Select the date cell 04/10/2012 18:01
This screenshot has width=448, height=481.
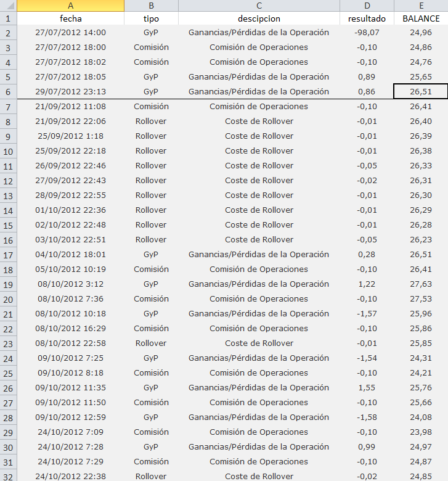[x=70, y=254]
